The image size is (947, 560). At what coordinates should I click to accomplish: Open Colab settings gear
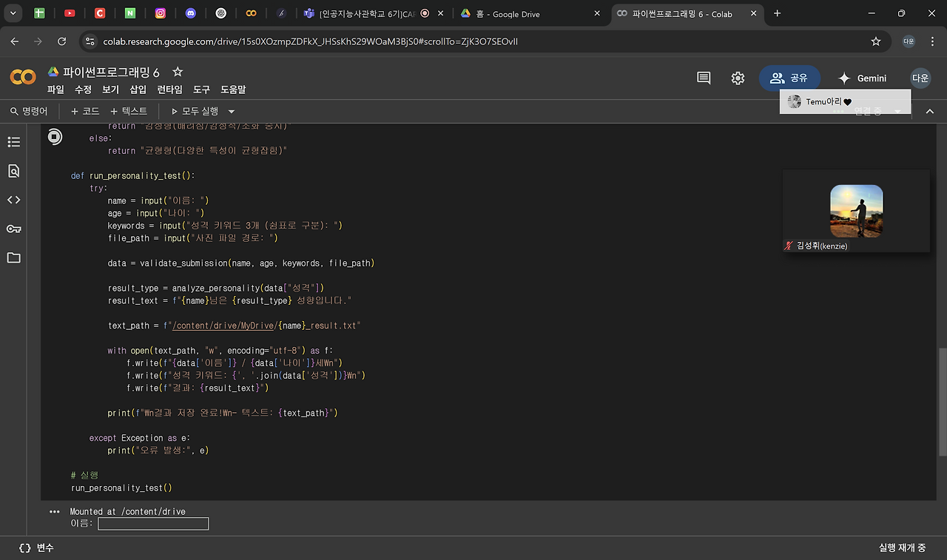[x=738, y=78]
